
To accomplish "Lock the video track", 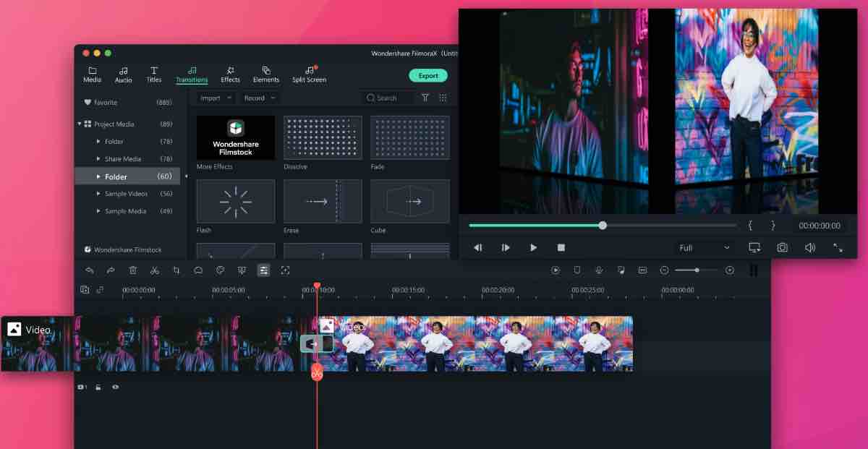I will coord(98,387).
